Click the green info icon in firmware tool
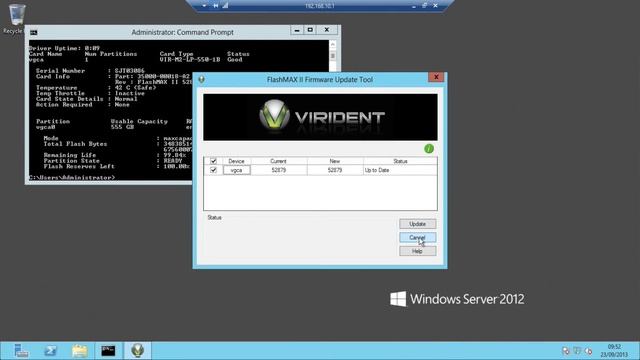Image resolution: width=640 pixels, height=360 pixels. [x=429, y=149]
